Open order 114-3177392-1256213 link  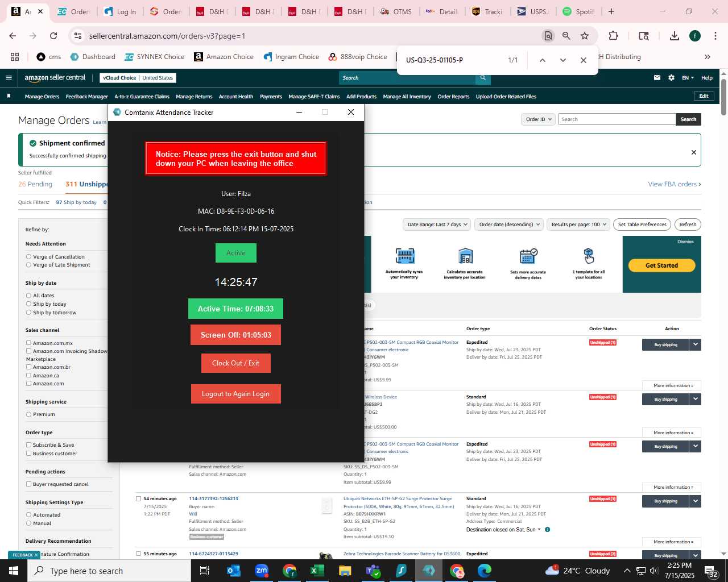coord(213,498)
